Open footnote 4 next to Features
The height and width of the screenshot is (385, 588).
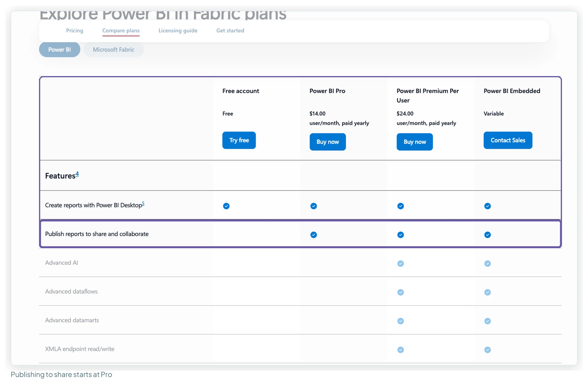77,174
